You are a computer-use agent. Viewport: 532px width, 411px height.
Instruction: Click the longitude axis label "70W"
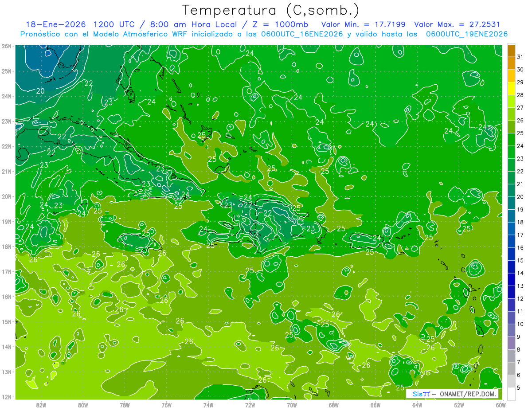[x=292, y=405]
